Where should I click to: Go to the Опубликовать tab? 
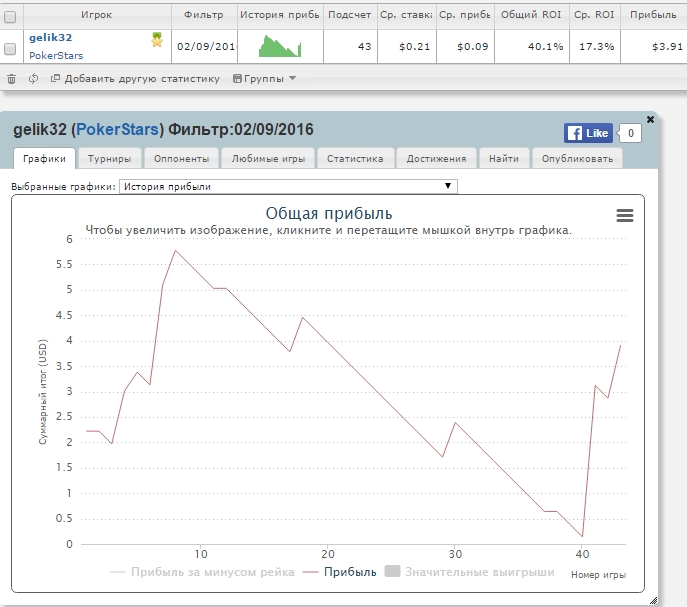click(x=577, y=159)
